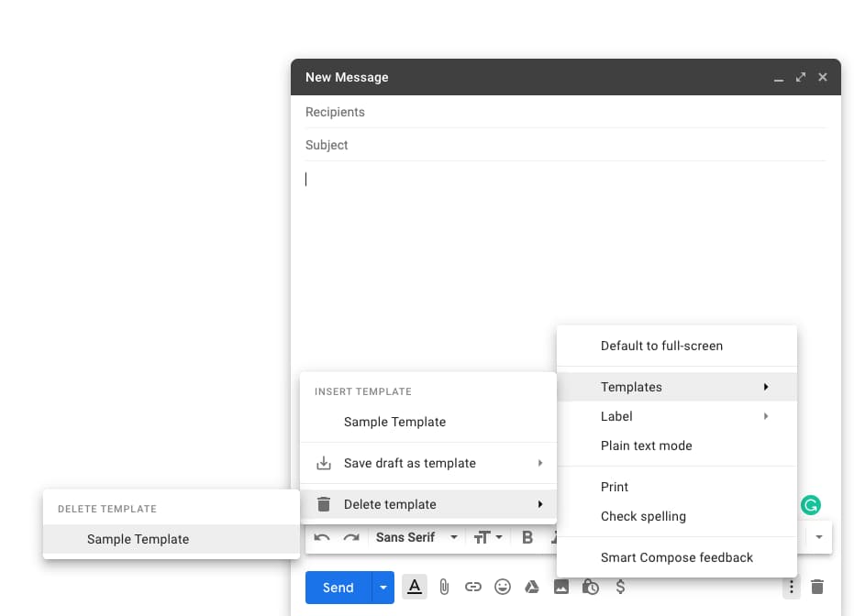Attach a file using the paperclip icon
854x616 pixels.
tap(444, 587)
